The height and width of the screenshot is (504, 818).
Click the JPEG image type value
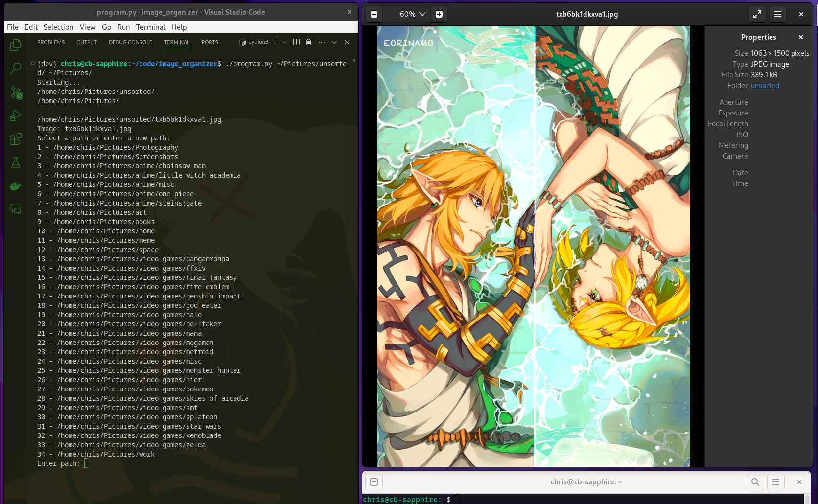[770, 64]
